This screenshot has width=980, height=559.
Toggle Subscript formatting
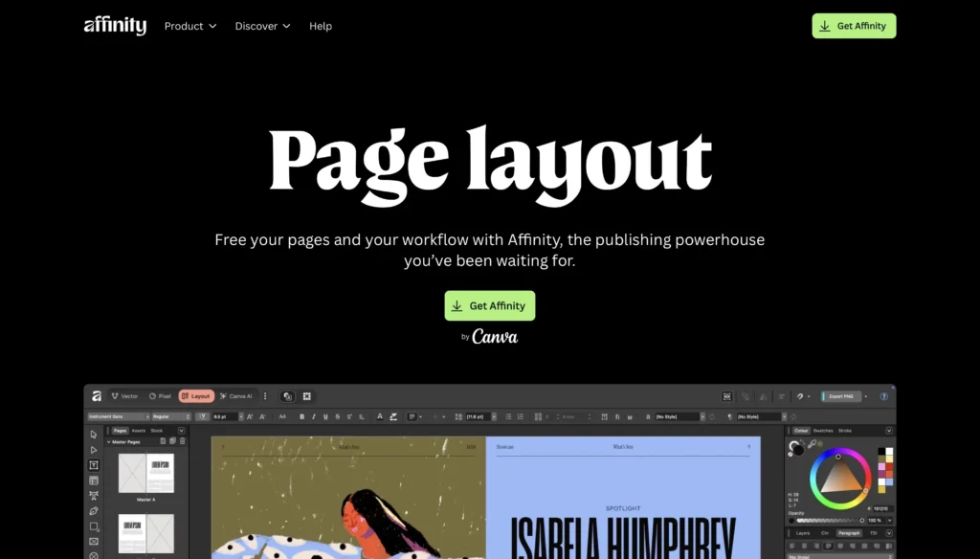pos(361,416)
